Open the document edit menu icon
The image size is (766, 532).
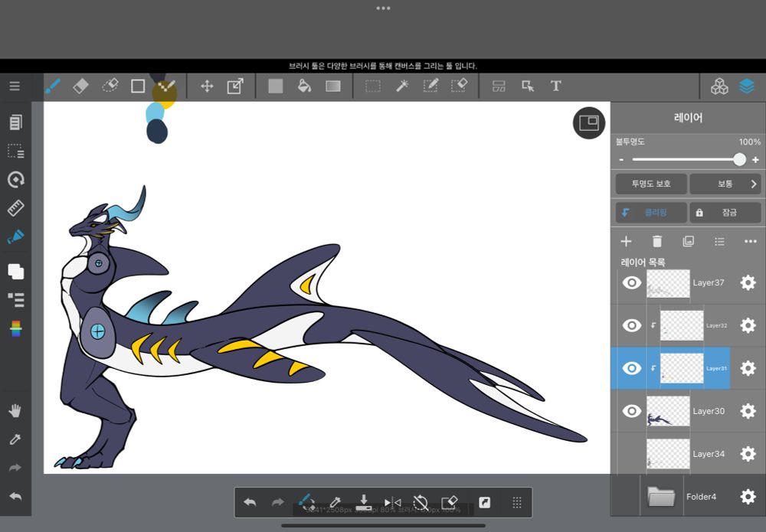click(x=15, y=122)
